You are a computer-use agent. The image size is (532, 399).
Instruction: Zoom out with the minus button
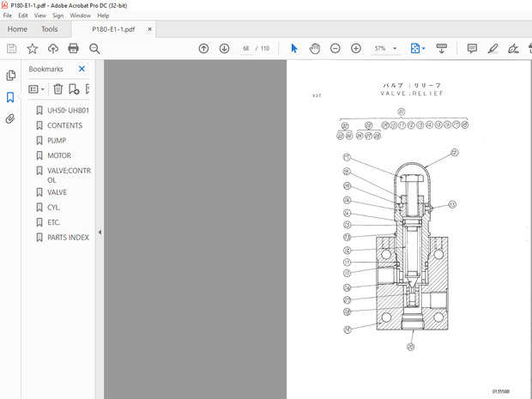pos(336,49)
